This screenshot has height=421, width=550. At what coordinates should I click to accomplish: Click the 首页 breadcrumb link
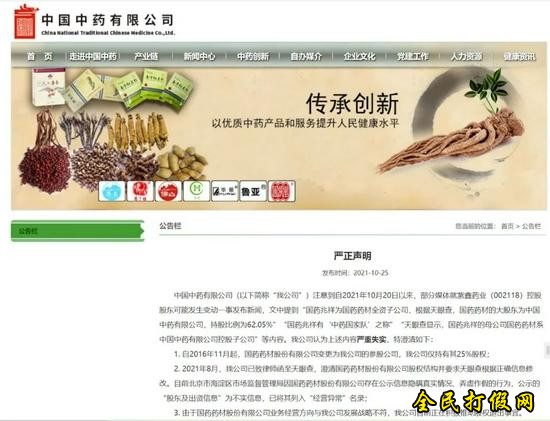pos(507,226)
